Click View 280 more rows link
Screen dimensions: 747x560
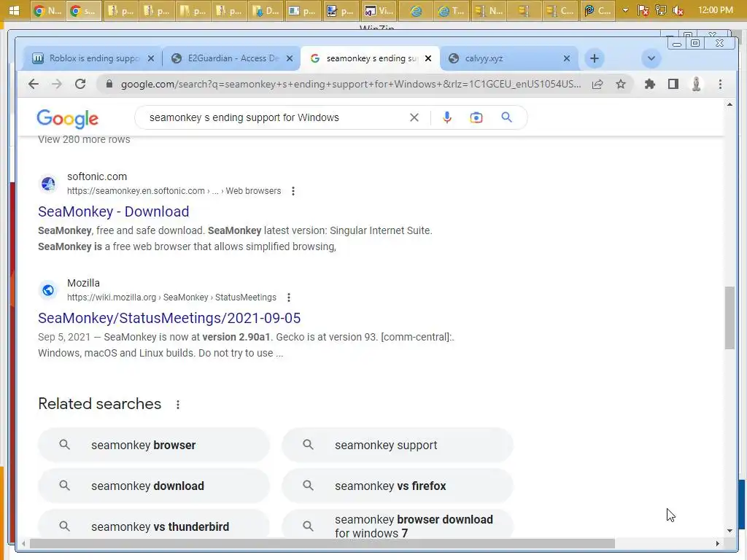click(84, 139)
